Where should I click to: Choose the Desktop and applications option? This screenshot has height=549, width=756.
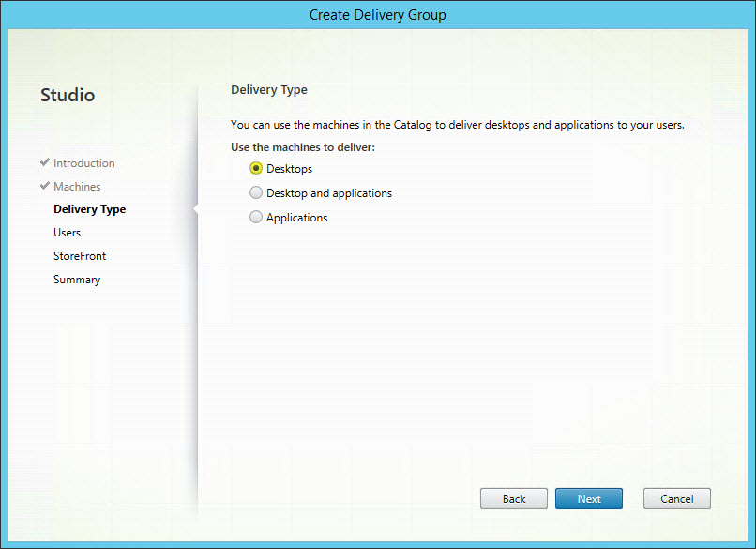coord(256,193)
